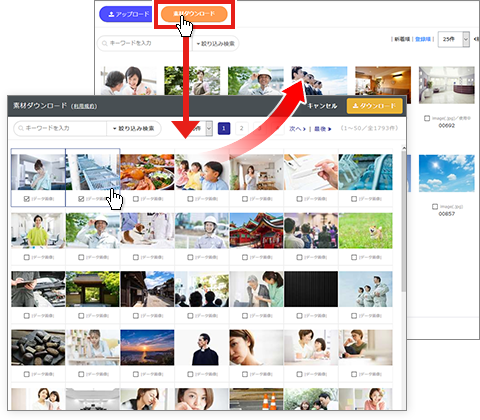Expand 絞り込み検索 dropdown in background page
The height and width of the screenshot is (420, 480).
[x=215, y=44]
